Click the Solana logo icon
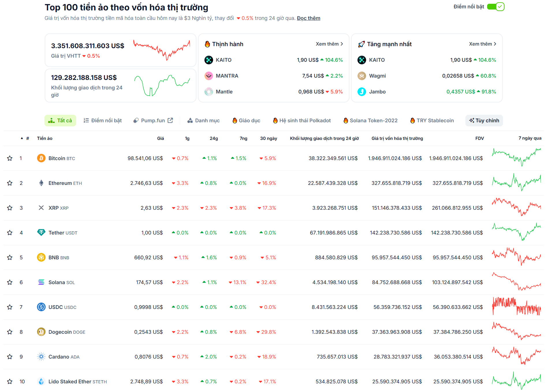This screenshot has width=546, height=392. [x=41, y=282]
